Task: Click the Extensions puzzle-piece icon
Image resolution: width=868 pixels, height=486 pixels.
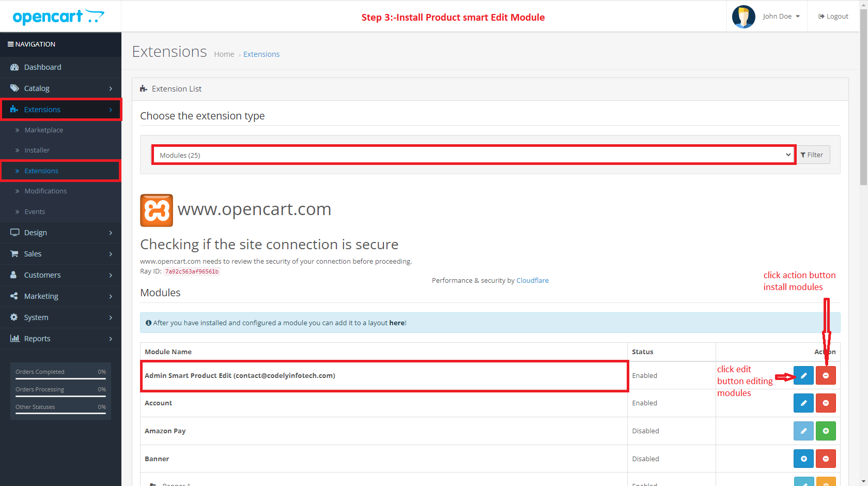Action: tap(15, 109)
